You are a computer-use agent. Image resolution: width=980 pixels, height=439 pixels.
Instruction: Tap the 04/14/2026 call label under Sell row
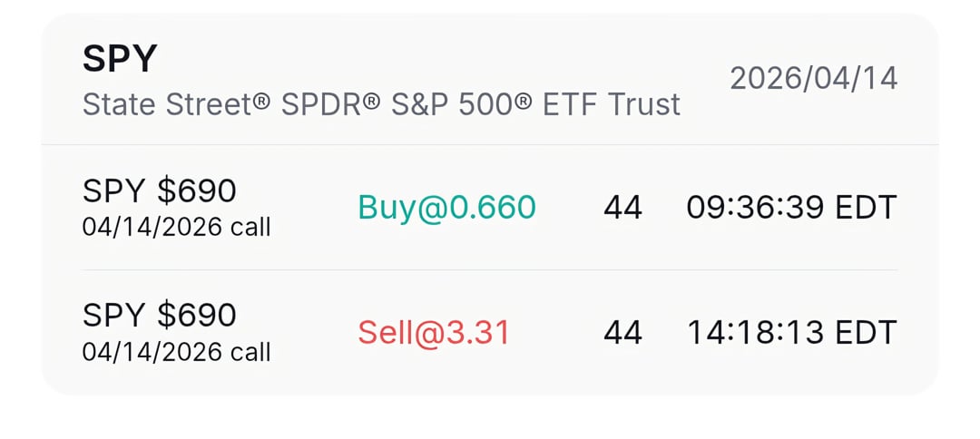(176, 351)
